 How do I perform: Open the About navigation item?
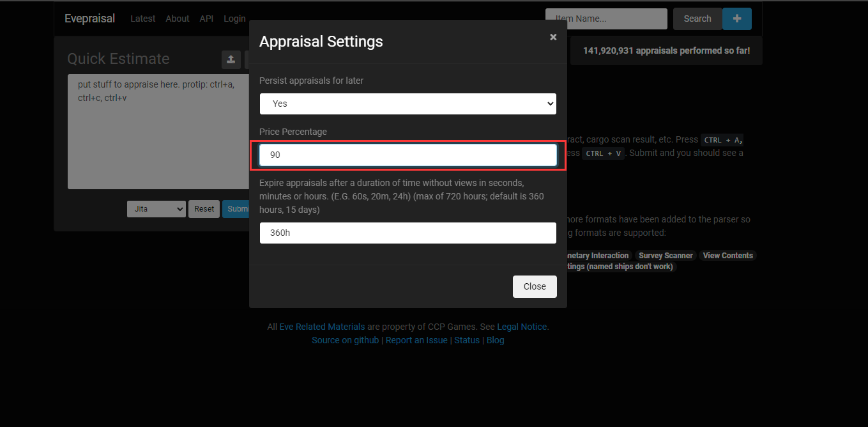(x=177, y=19)
